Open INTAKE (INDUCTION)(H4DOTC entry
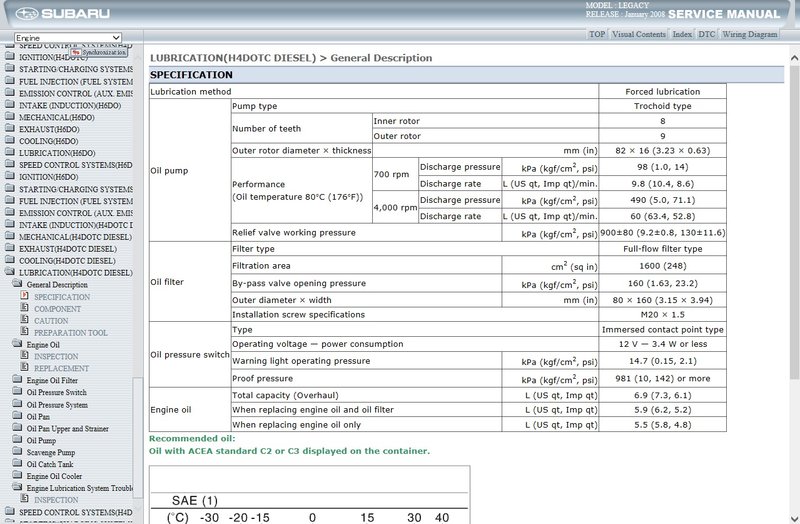This screenshot has width=800, height=524. coord(76,225)
